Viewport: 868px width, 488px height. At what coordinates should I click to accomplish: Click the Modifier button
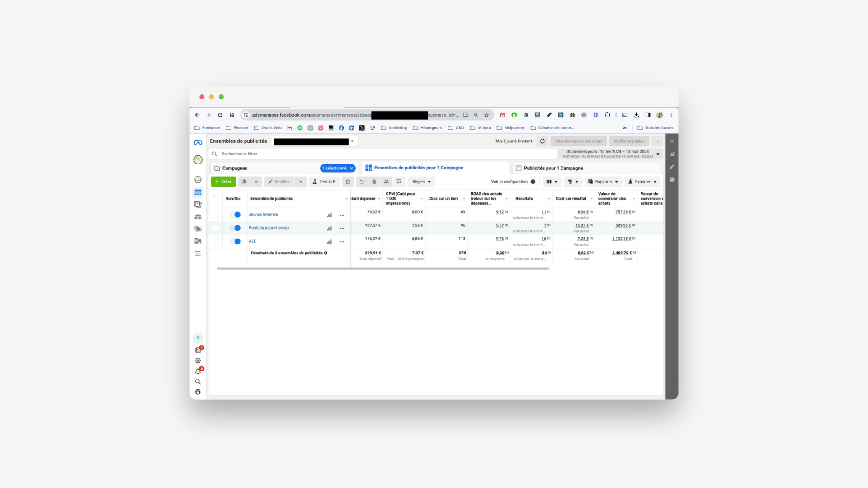point(279,182)
